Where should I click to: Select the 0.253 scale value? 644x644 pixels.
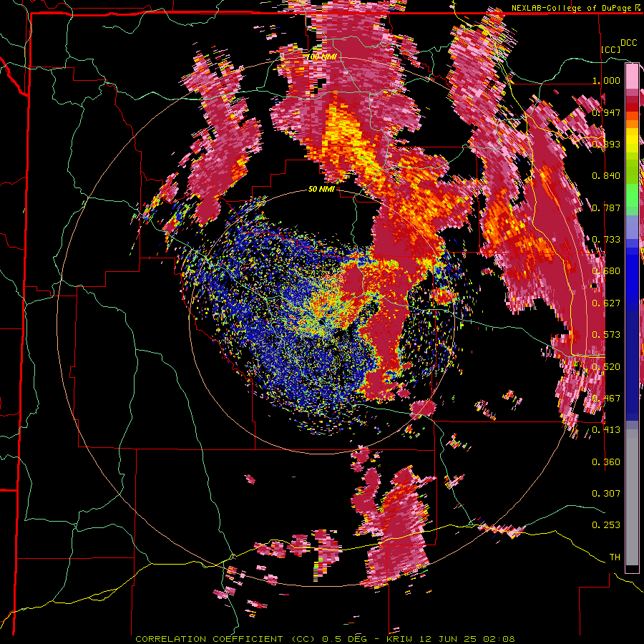(606, 525)
